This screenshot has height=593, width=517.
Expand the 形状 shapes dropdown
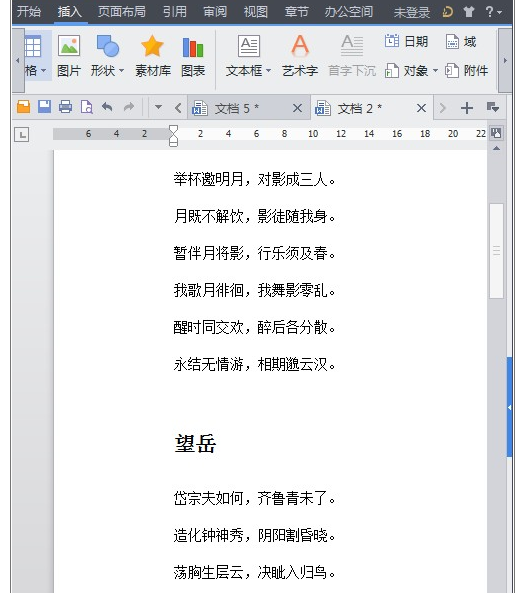click(x=121, y=71)
